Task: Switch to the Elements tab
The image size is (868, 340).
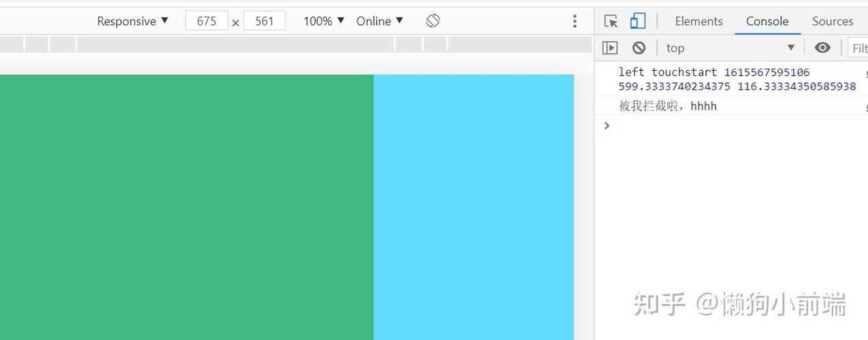Action: click(698, 21)
